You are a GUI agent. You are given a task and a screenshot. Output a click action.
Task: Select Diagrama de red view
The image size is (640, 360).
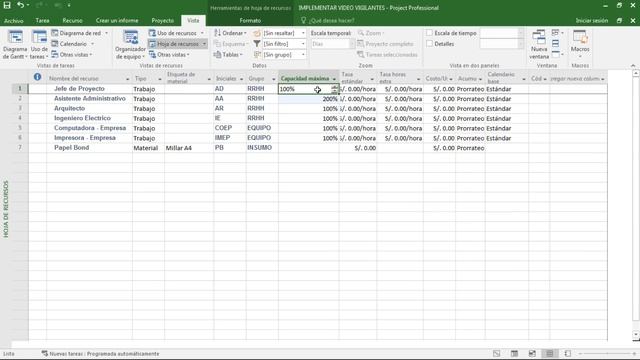pyautogui.click(x=76, y=33)
